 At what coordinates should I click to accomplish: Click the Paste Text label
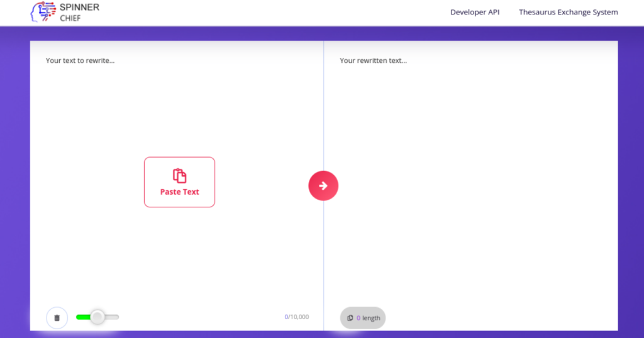(179, 192)
